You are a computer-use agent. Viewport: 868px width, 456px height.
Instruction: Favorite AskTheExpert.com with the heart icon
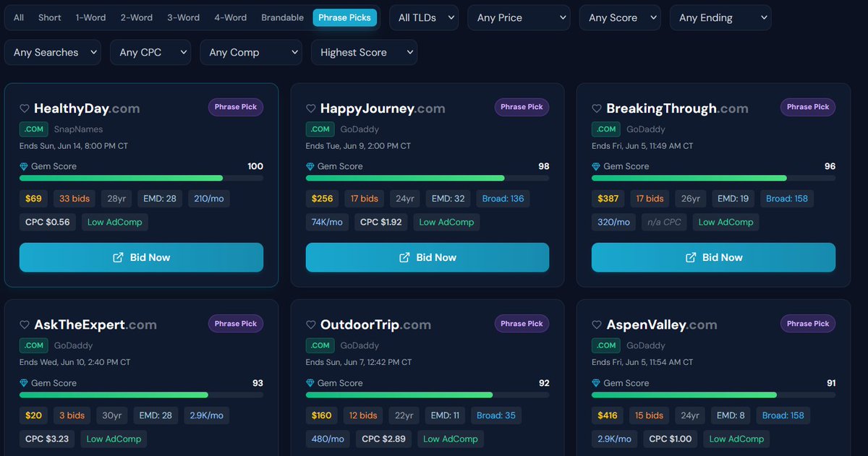click(24, 325)
